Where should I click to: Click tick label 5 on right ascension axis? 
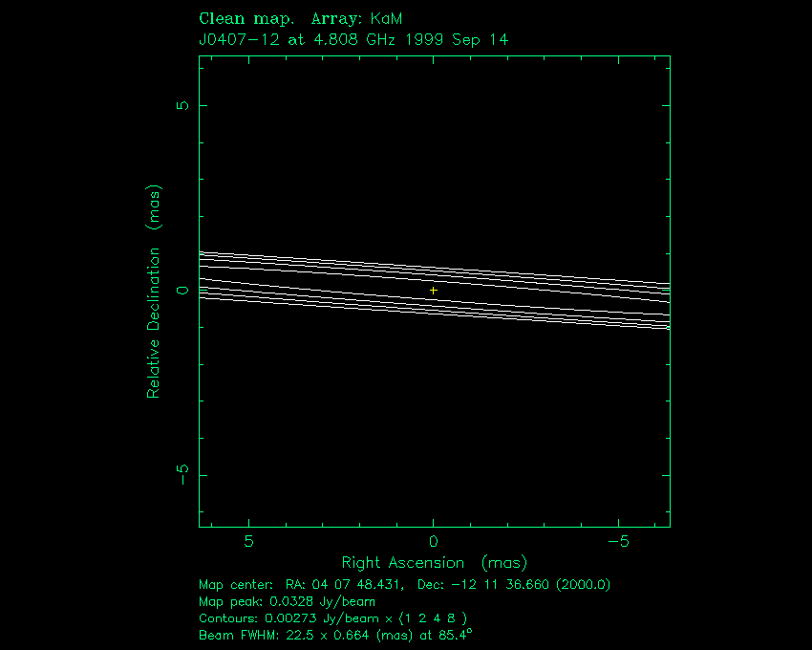tap(248, 541)
